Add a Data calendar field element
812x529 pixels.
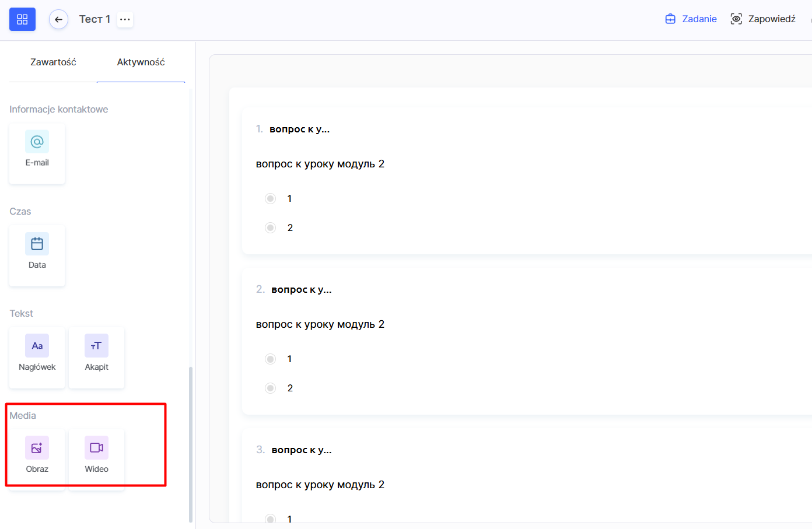tap(37, 255)
